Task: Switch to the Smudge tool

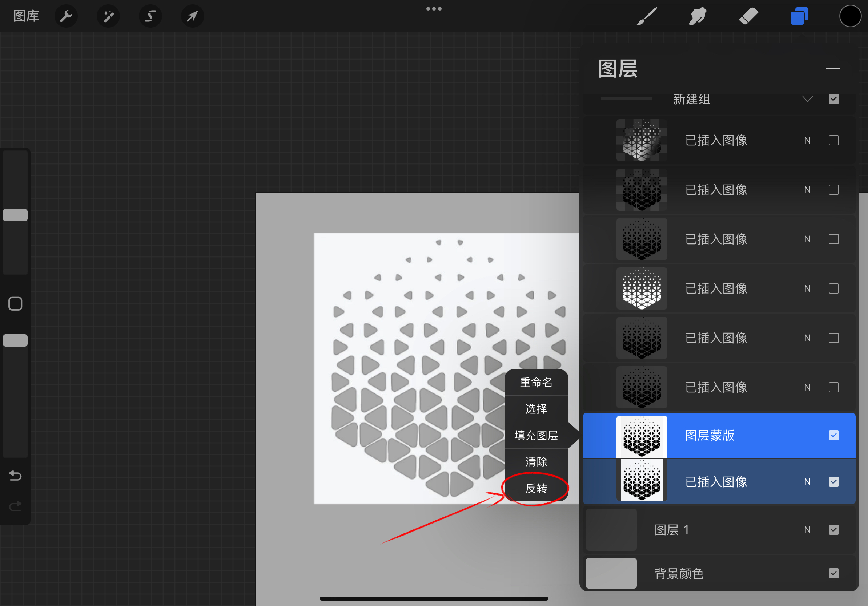Action: (698, 16)
